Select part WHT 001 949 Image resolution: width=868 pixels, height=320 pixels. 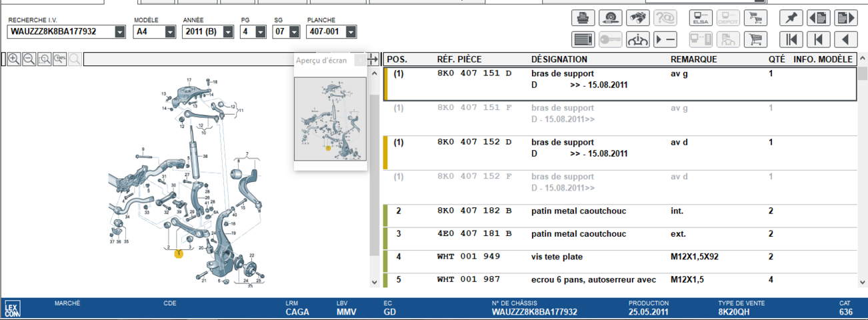620,261
